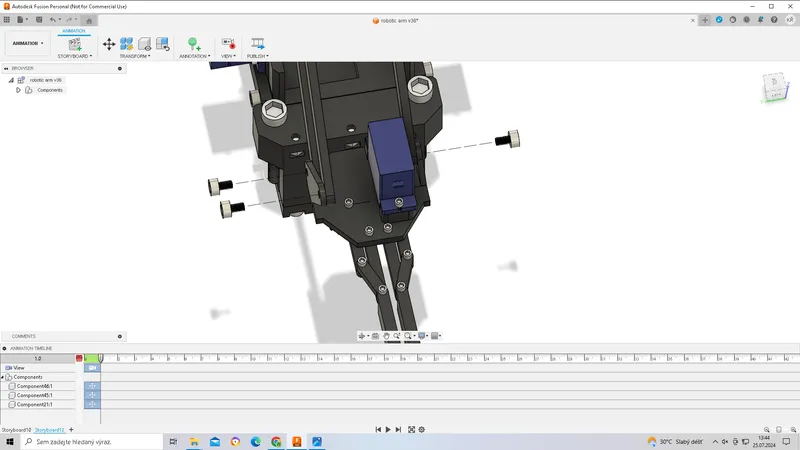Click the BROWSER panel options dot
This screenshot has width=800, height=450.
[x=120, y=68]
